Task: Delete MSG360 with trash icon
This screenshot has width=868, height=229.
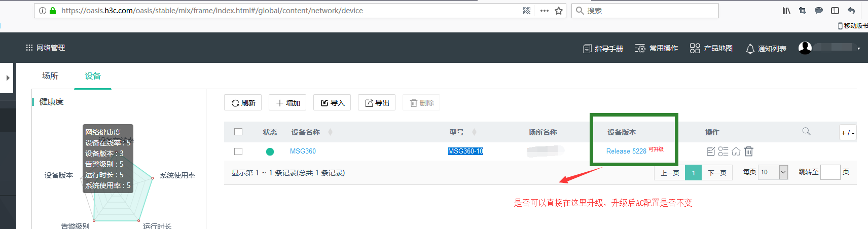Action: click(x=749, y=151)
